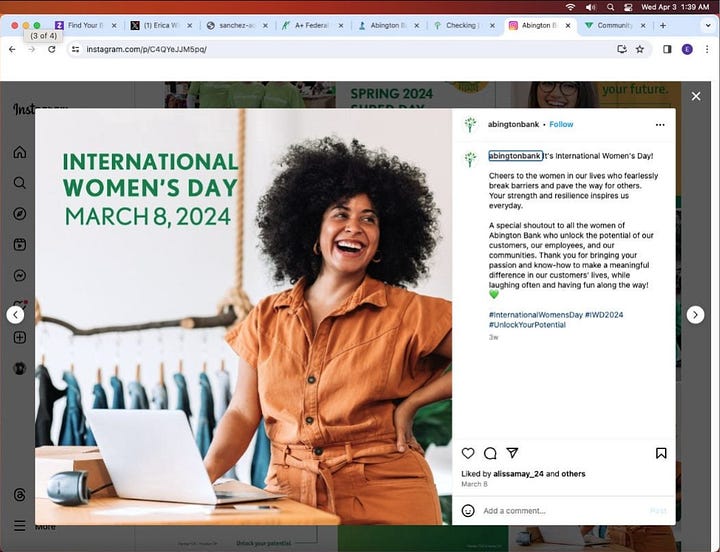Viewport: 720px width, 552px height.
Task: Click abingtonbank avatar in post header
Action: pos(470,124)
